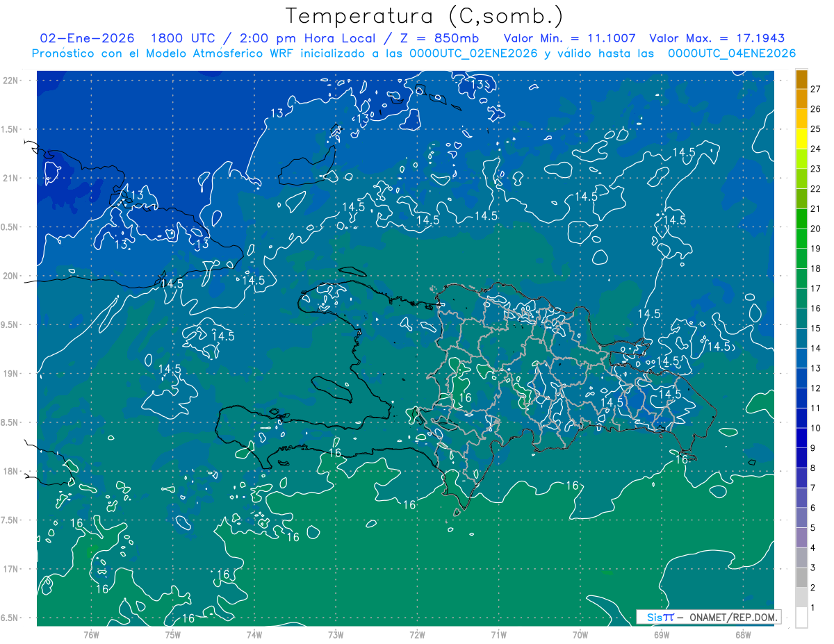Screen dimensions: 834x644
Task: Click the "68W" longitude label
Action: click(743, 635)
